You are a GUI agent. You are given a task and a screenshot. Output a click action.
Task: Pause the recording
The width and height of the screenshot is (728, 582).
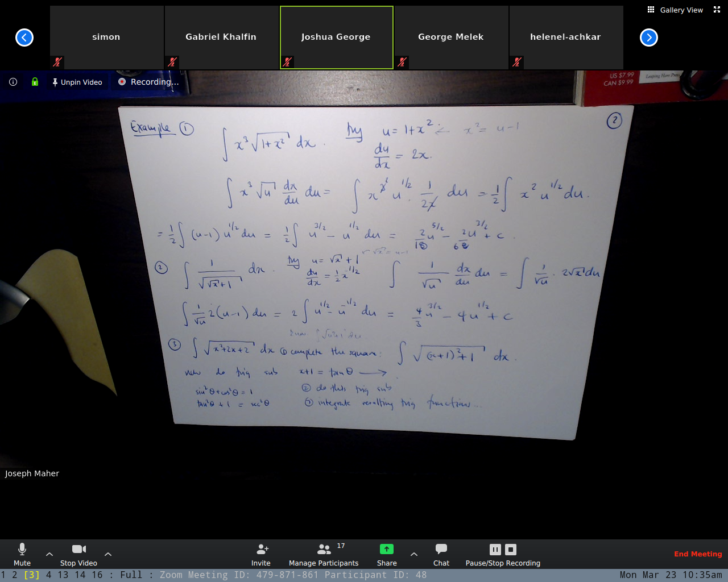coord(495,550)
